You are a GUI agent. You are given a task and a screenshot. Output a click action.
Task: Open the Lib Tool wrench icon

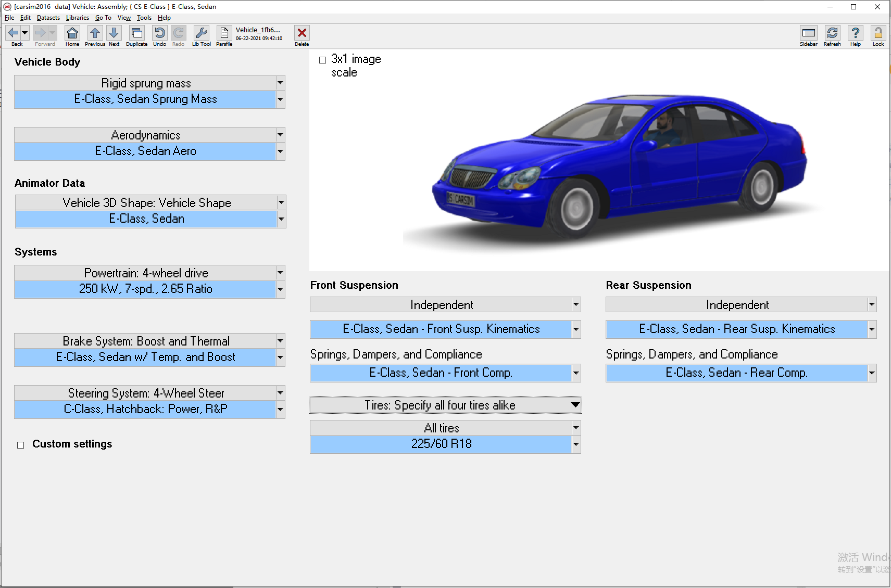tap(201, 34)
